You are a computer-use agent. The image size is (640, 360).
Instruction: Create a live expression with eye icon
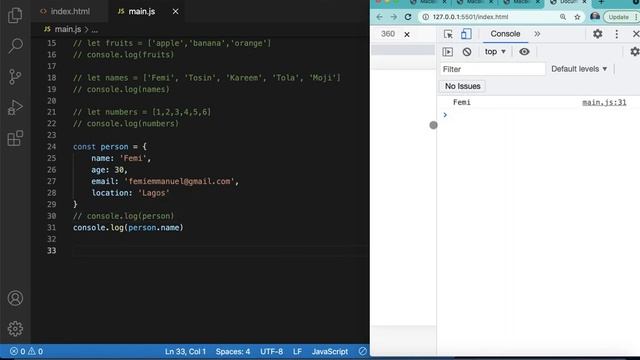click(x=524, y=52)
